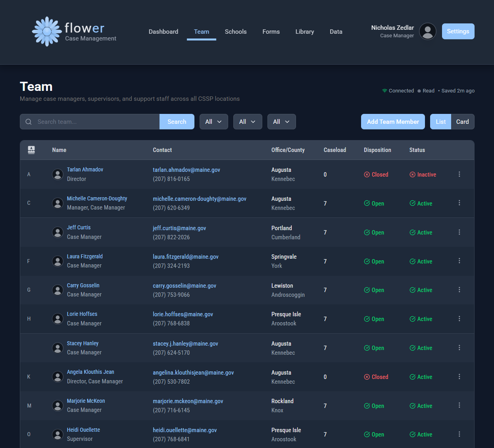
Task: Click the Add Team Member button
Action: coord(393,122)
